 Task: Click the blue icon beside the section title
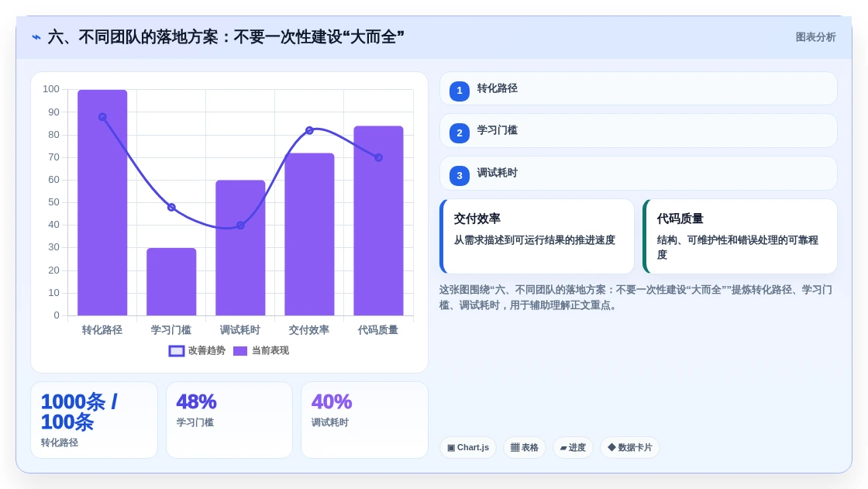tap(36, 38)
